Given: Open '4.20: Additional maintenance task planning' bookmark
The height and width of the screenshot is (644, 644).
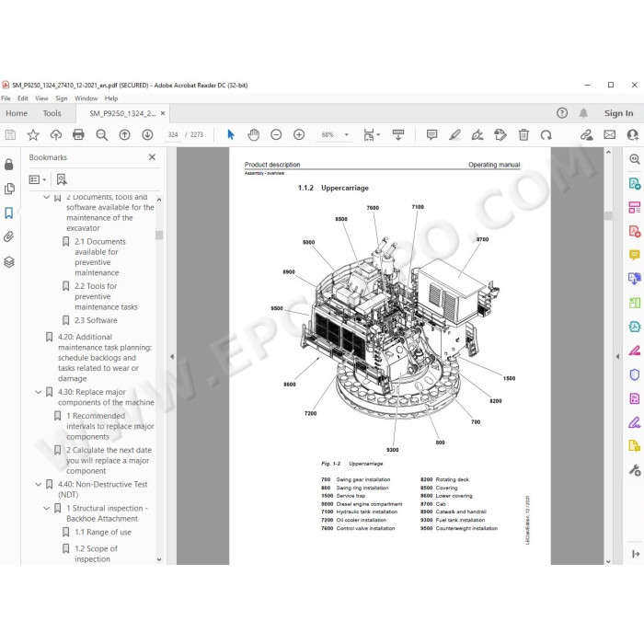Looking at the screenshot, I should click(105, 358).
